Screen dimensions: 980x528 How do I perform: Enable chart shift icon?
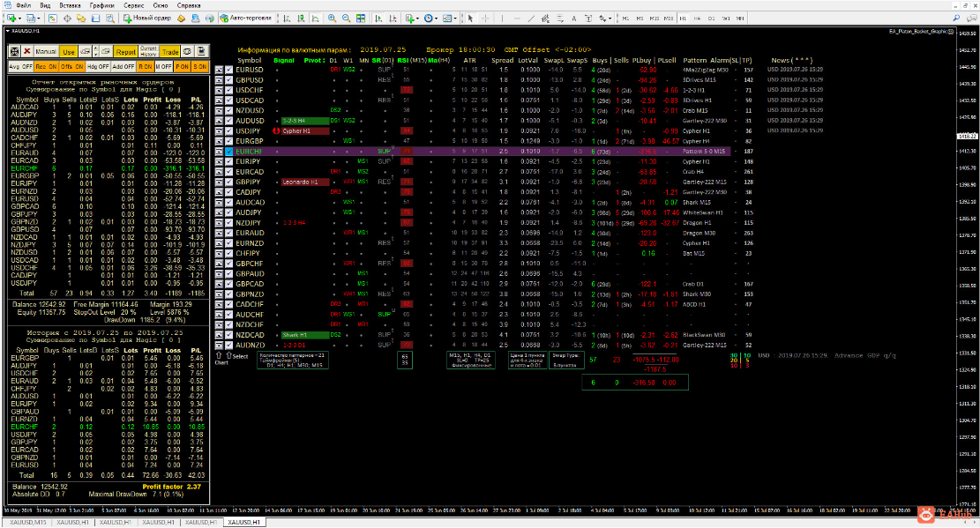[393, 19]
